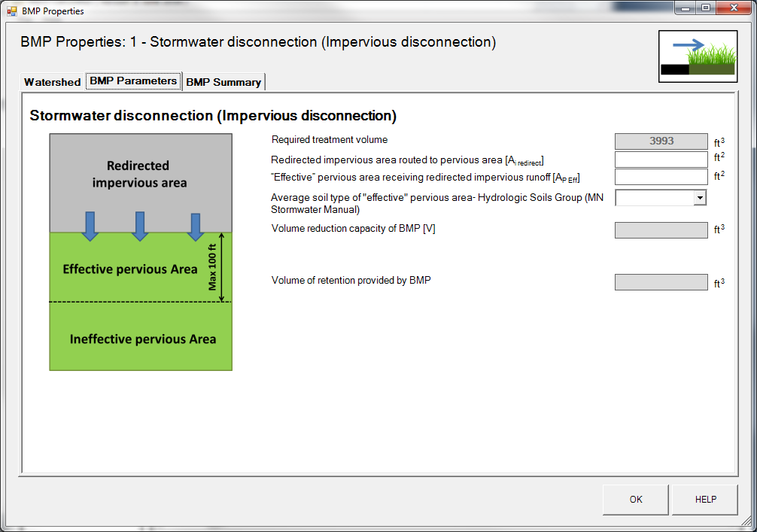Maximize the BMP Properties window

(706, 8)
